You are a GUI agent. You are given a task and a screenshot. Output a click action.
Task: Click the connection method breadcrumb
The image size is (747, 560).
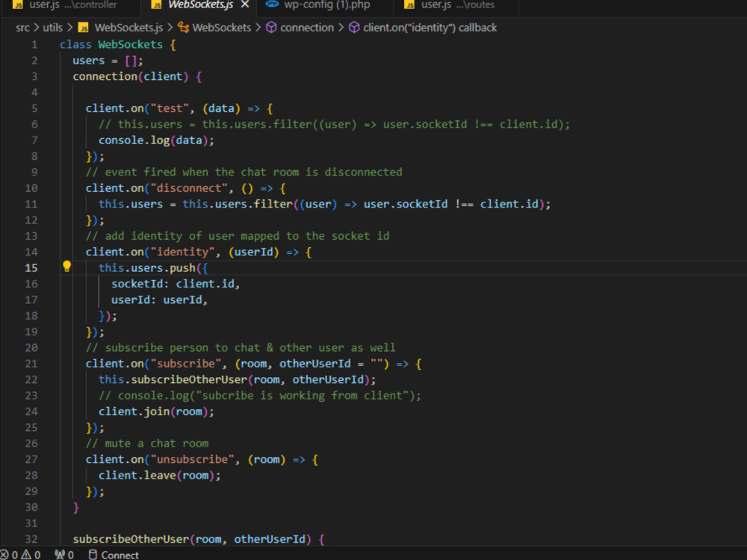click(x=307, y=28)
